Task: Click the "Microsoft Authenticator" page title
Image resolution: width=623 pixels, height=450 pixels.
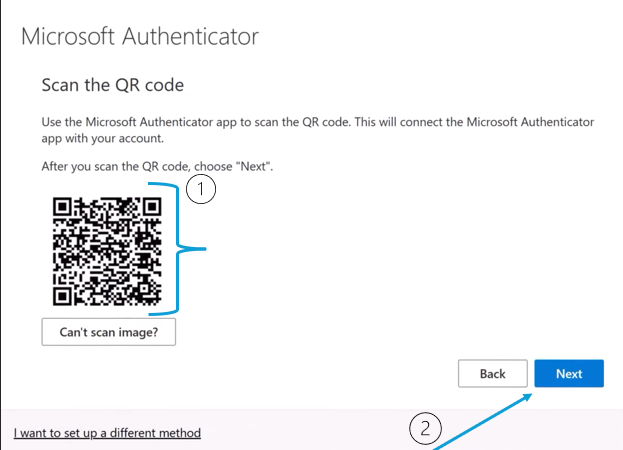Action: (140, 37)
